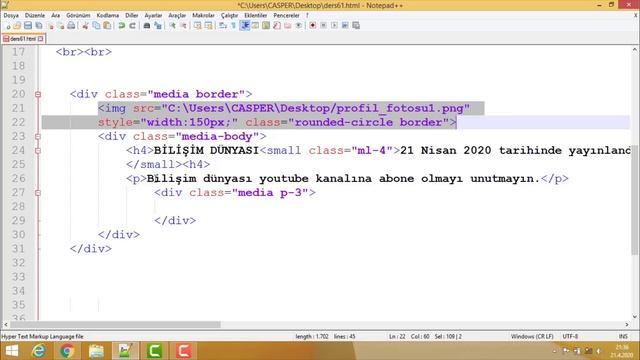The height and width of the screenshot is (360, 640).
Task: Play back the recorded macro
Action: point(334,26)
